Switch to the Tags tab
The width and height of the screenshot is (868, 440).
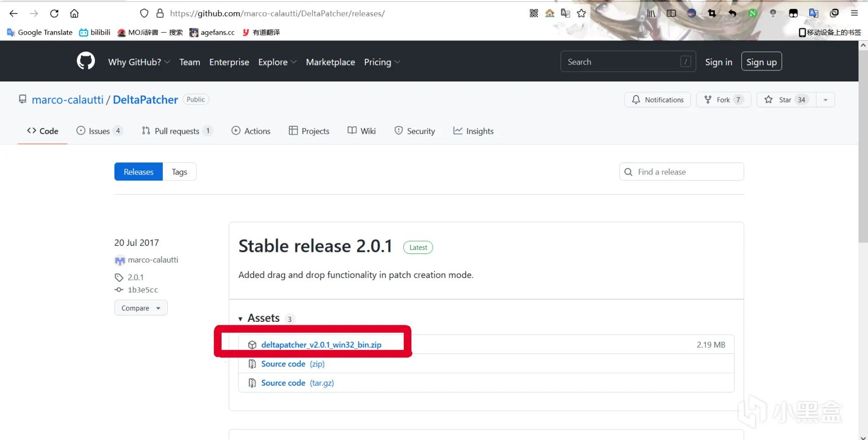[x=179, y=172]
